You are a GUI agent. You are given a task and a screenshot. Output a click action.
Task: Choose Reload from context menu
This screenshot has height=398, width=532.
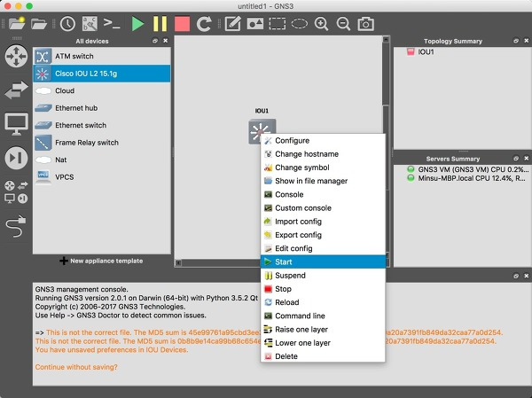[323, 302]
